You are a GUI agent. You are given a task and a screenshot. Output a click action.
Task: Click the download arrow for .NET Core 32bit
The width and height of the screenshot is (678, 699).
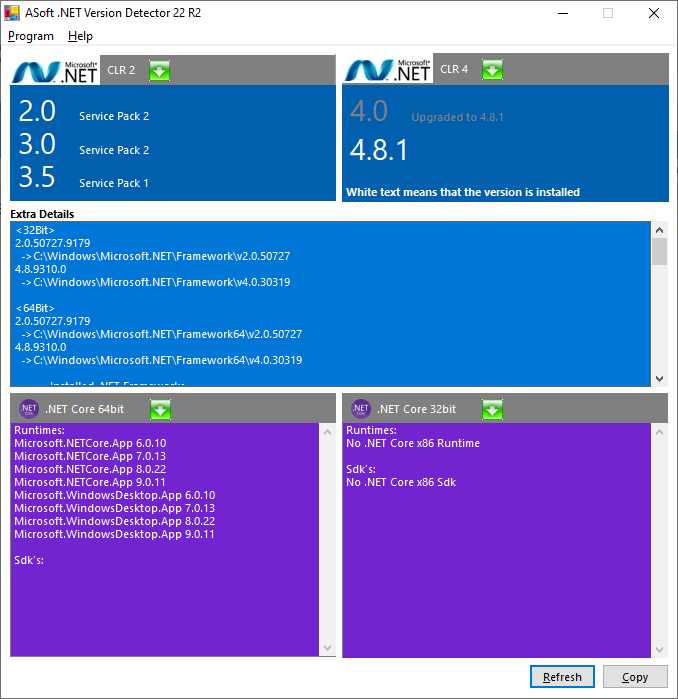coord(492,409)
